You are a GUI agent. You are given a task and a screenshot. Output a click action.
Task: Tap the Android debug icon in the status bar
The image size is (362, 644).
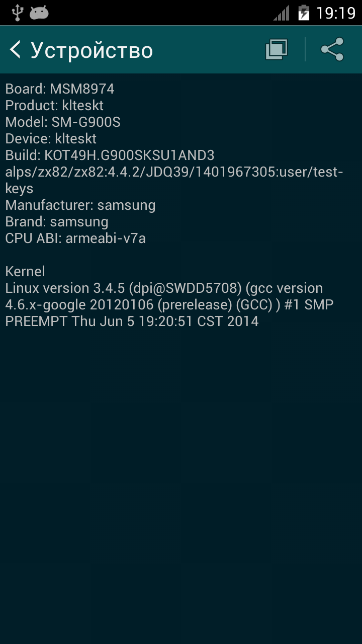(x=39, y=13)
